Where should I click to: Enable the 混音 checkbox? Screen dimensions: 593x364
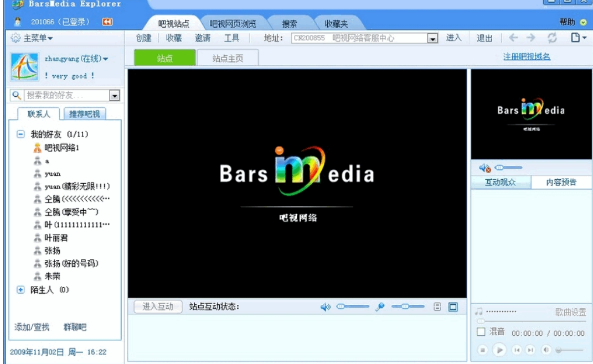[481, 332]
